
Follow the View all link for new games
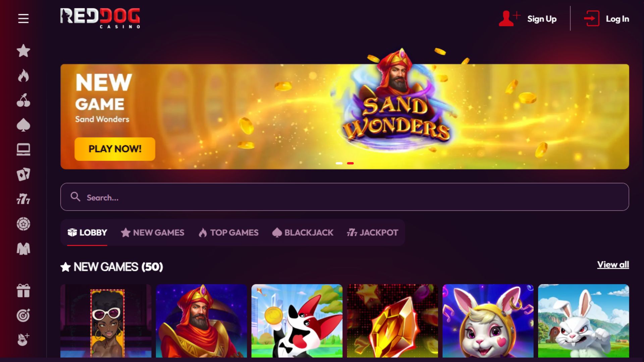point(613,265)
